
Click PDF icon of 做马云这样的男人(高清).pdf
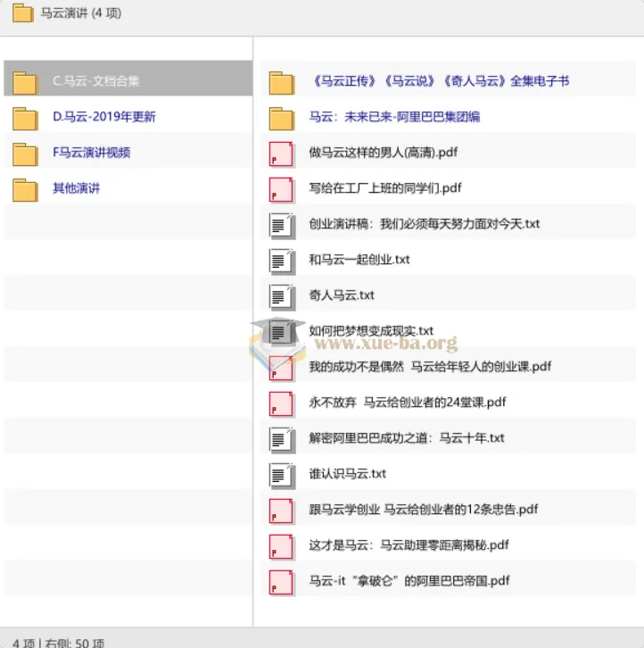[x=281, y=154]
